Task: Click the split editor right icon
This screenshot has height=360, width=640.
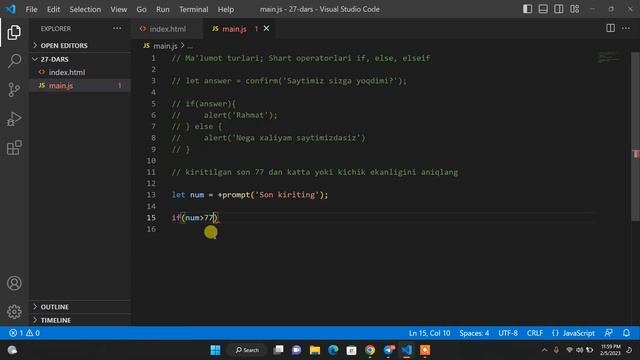Action: [x=610, y=28]
